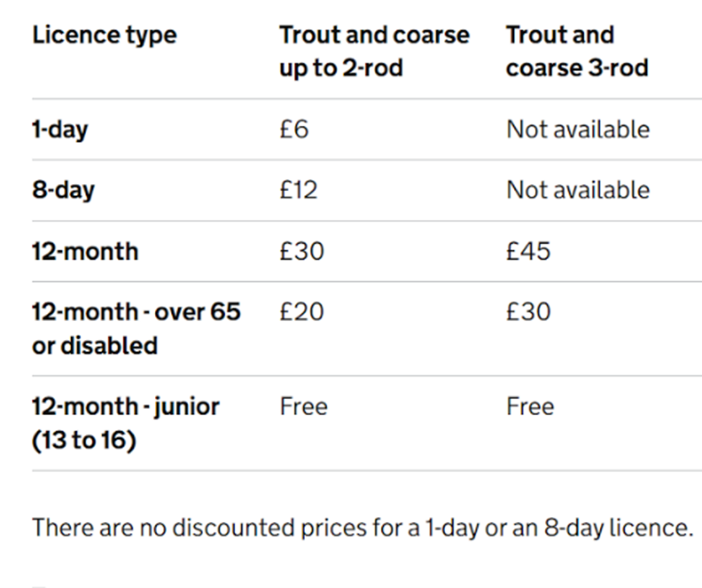Click the 'Trout and coarse 3-rod' header
The width and height of the screenshot is (702, 588).
[576, 51]
